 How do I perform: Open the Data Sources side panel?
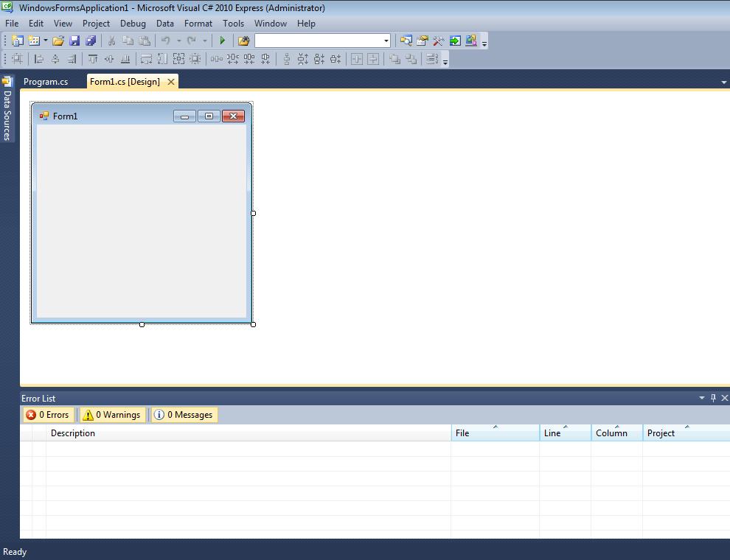point(7,109)
